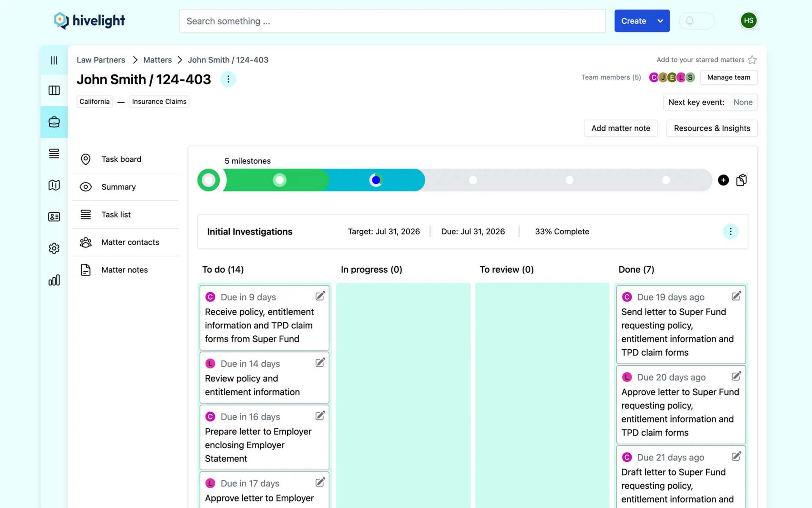Open the matter options three-dot menu beside title

(x=228, y=79)
